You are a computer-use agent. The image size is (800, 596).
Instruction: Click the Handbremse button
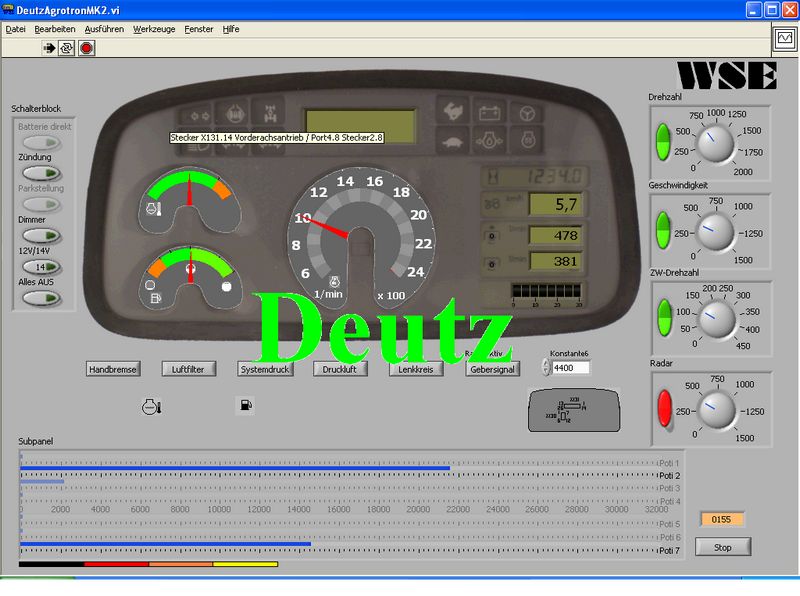pyautogui.click(x=113, y=369)
